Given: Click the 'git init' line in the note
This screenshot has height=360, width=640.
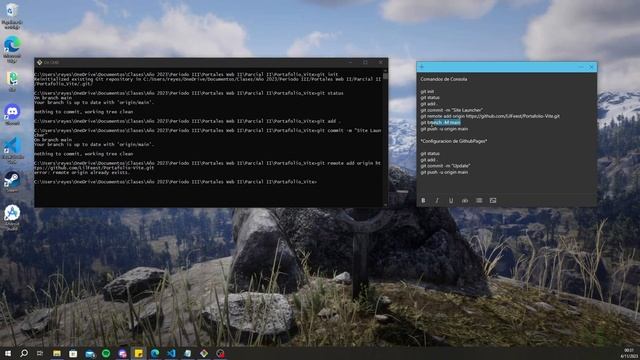Looking at the screenshot, I should 427,91.
